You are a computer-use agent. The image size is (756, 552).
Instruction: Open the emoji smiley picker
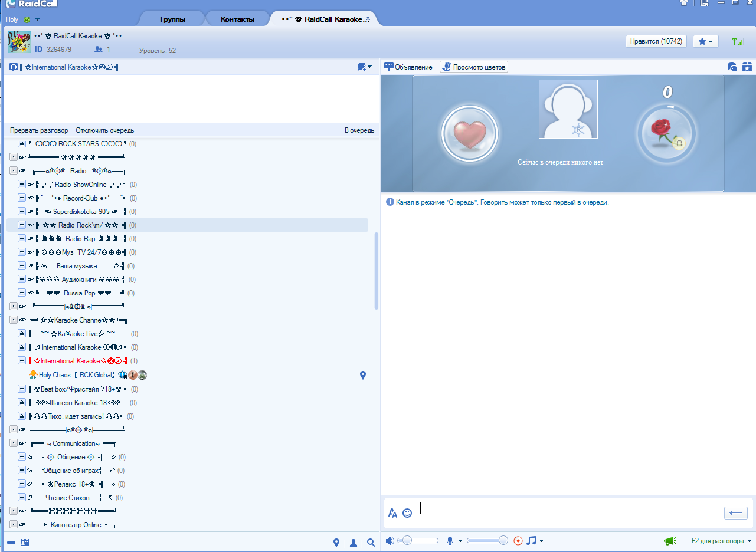(407, 513)
